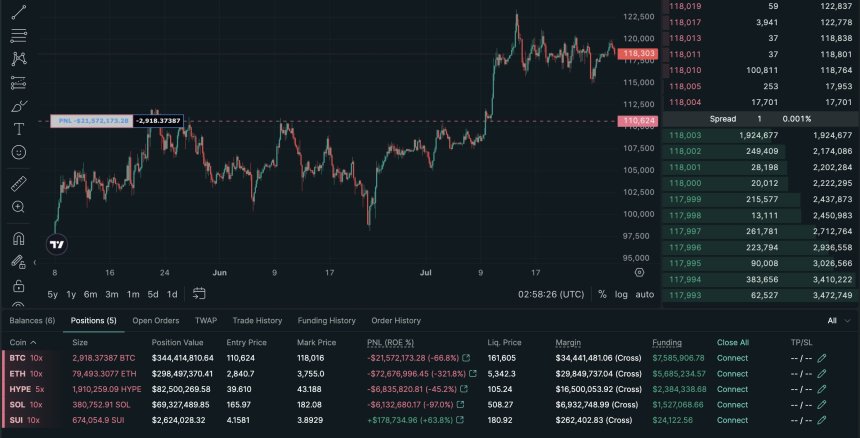The height and width of the screenshot is (438, 860).
Task: Choose the brush drawing tool
Action: pyautogui.click(x=18, y=106)
